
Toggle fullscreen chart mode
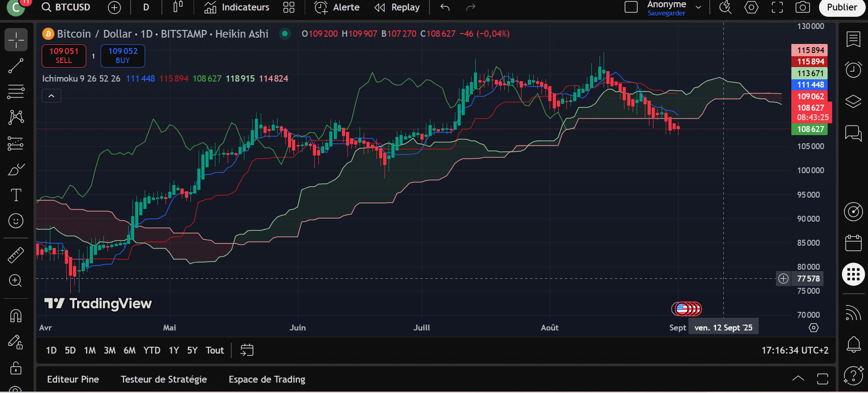777,7
